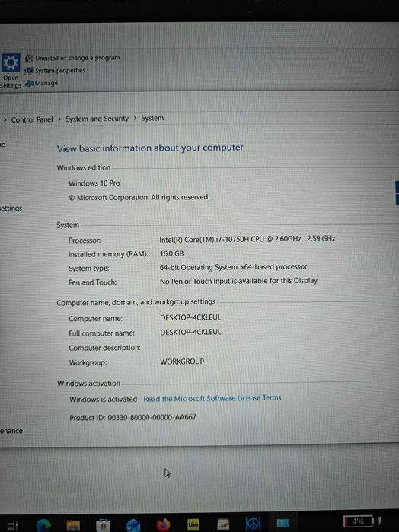Viewport: 399px width, 532px height.
Task: Click the 16.0 GB installed memory value
Action: tap(171, 253)
